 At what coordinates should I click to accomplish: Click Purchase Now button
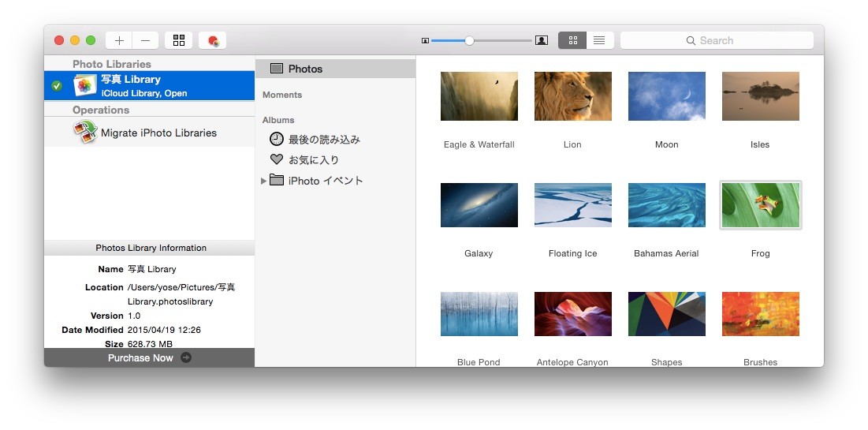(150, 357)
